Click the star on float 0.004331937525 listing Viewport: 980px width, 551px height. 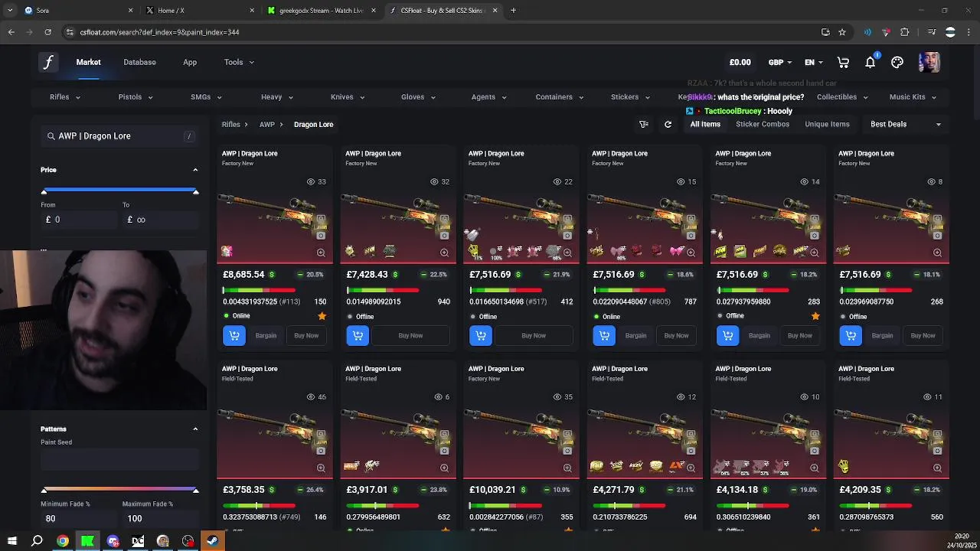322,316
